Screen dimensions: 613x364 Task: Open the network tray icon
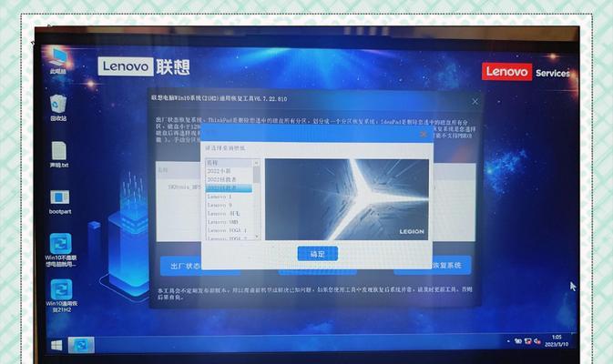pyautogui.click(x=528, y=341)
